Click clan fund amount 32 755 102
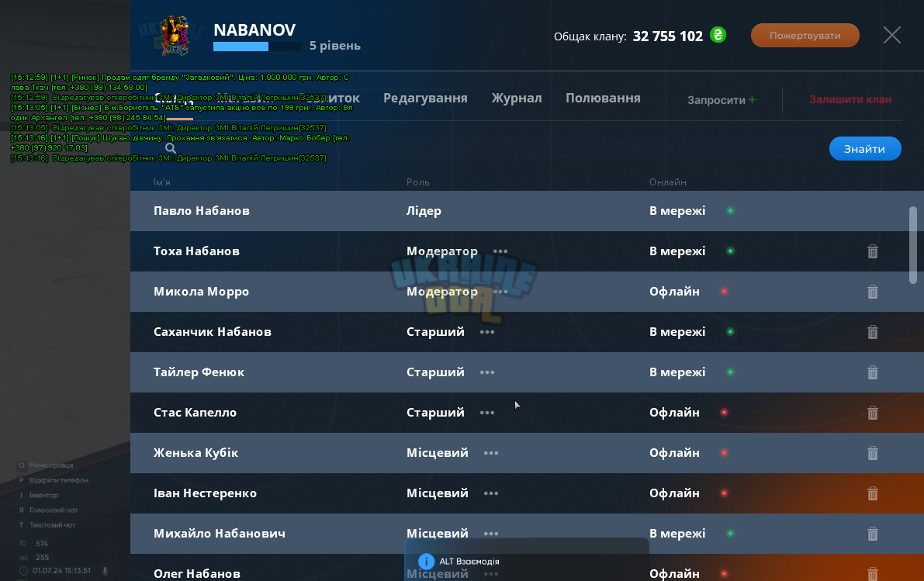This screenshot has height=581, width=924. click(668, 36)
